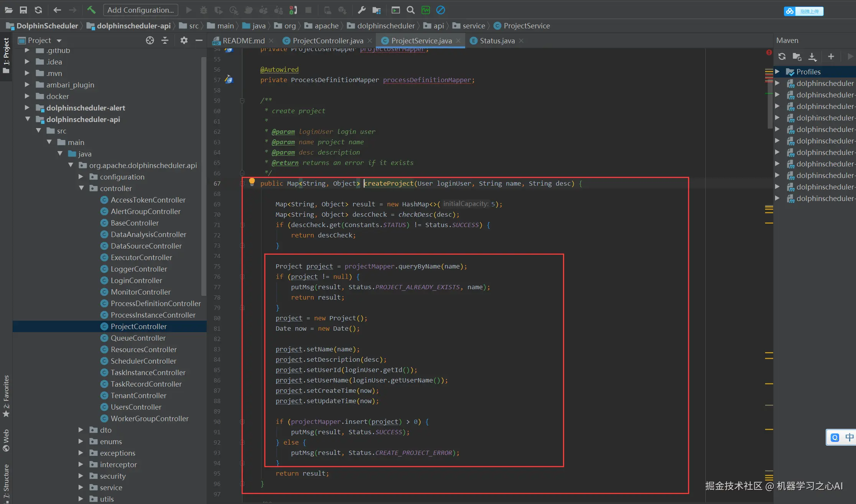
Task: Switch to the ProjectController.java tab
Action: coord(328,41)
